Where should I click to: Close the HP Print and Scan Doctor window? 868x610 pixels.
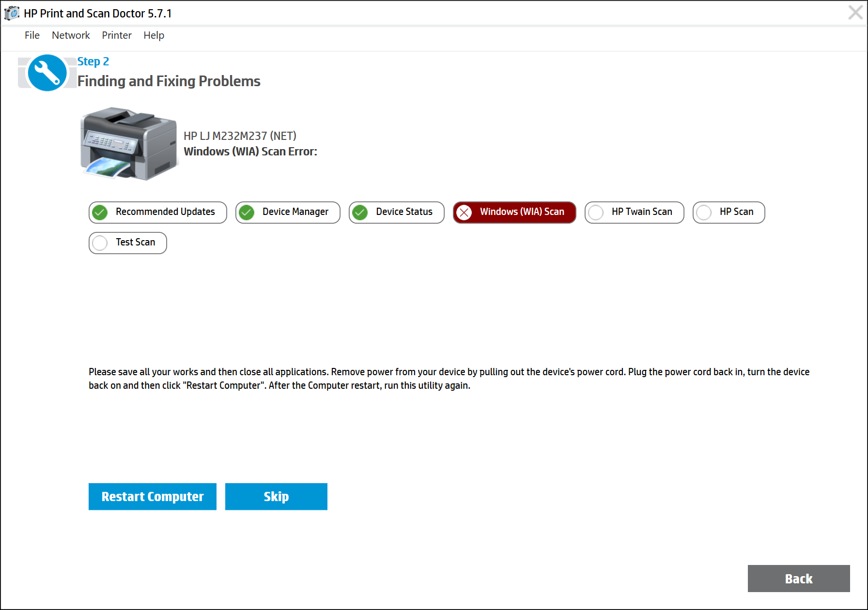(854, 13)
